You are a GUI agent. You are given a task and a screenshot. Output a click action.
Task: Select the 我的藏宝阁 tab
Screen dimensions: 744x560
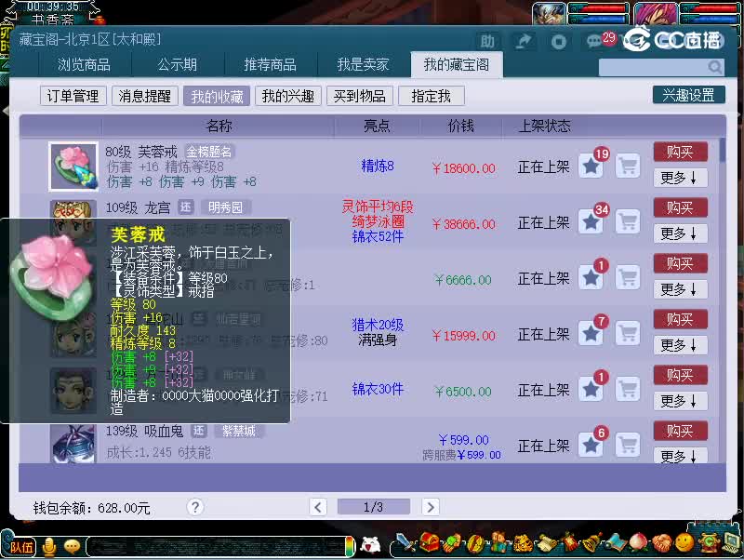pyautogui.click(x=457, y=64)
